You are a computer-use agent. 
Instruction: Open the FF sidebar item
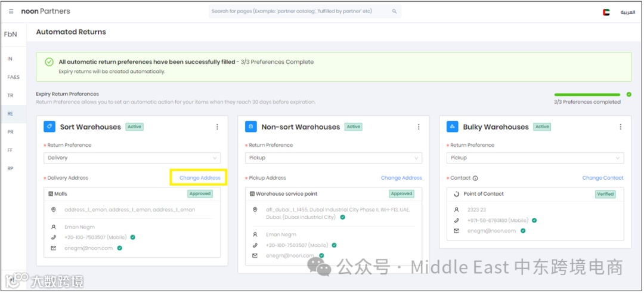10,150
